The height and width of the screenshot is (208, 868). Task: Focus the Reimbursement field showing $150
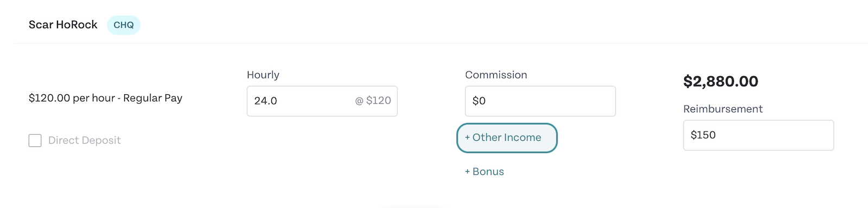click(758, 135)
